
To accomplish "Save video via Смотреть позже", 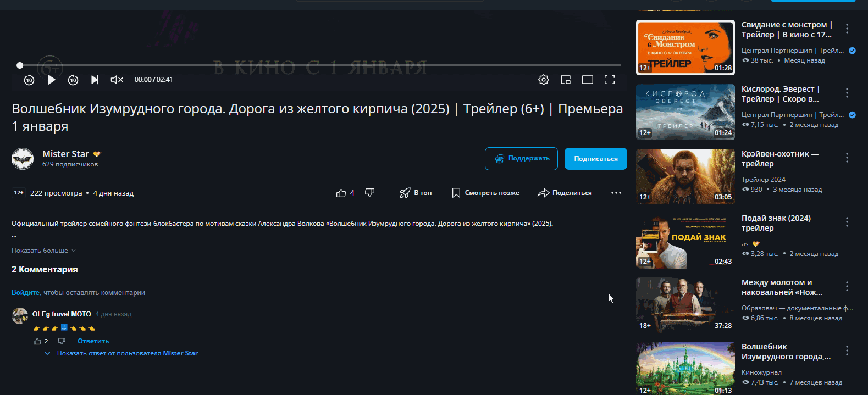I will click(x=485, y=193).
